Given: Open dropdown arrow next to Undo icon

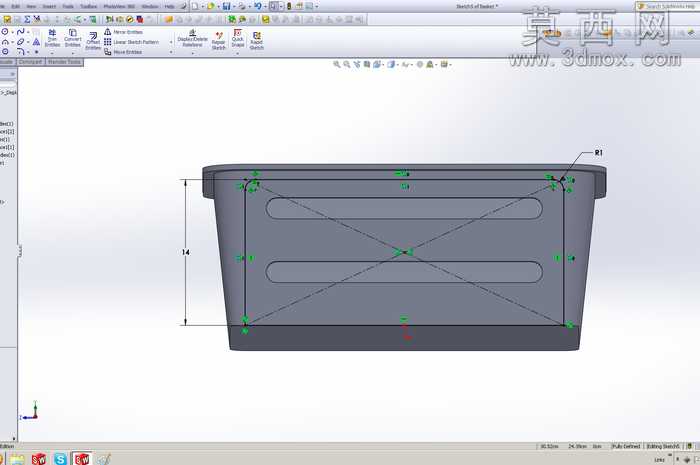Looking at the screenshot, I should click(265, 7).
